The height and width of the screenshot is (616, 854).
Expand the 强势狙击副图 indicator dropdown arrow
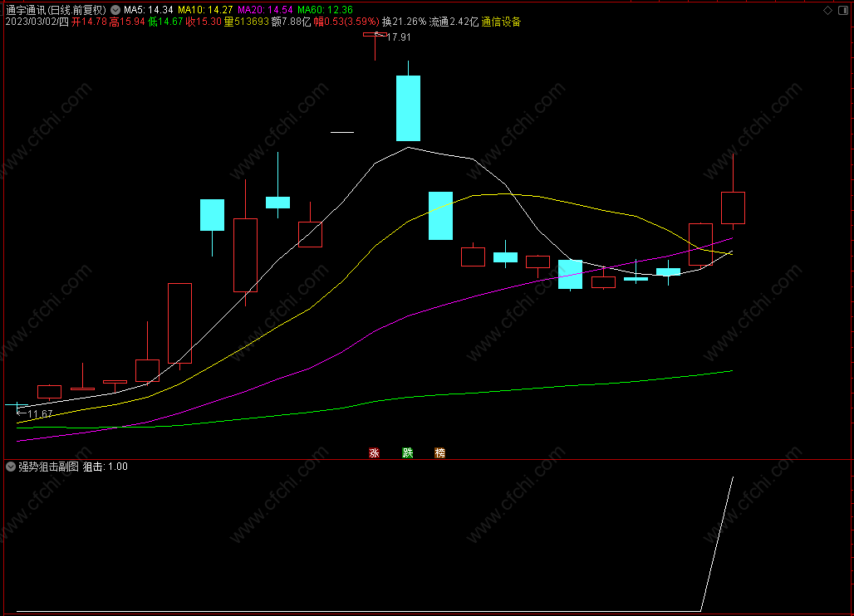pos(10,467)
